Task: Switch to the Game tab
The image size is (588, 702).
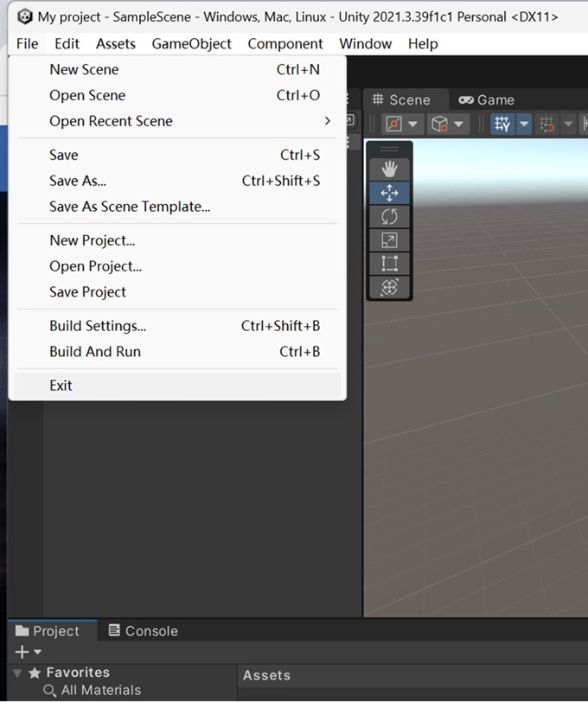Action: (486, 99)
